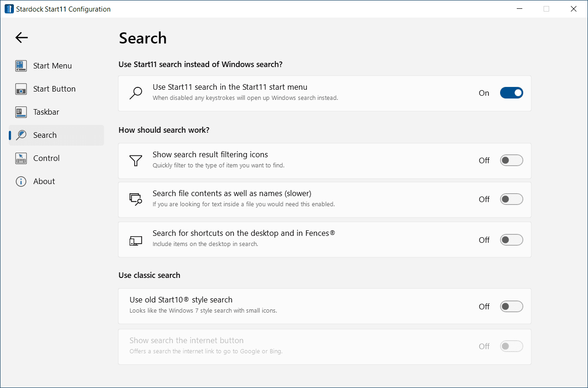Image resolution: width=588 pixels, height=388 pixels.
Task: Click the Control keyboard icon
Action: coord(21,158)
